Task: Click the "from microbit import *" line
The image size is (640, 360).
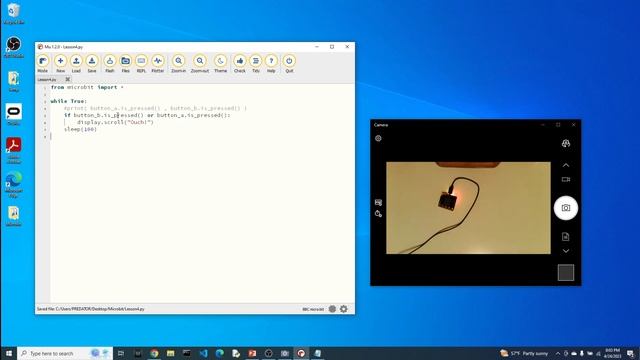Action: [87, 87]
